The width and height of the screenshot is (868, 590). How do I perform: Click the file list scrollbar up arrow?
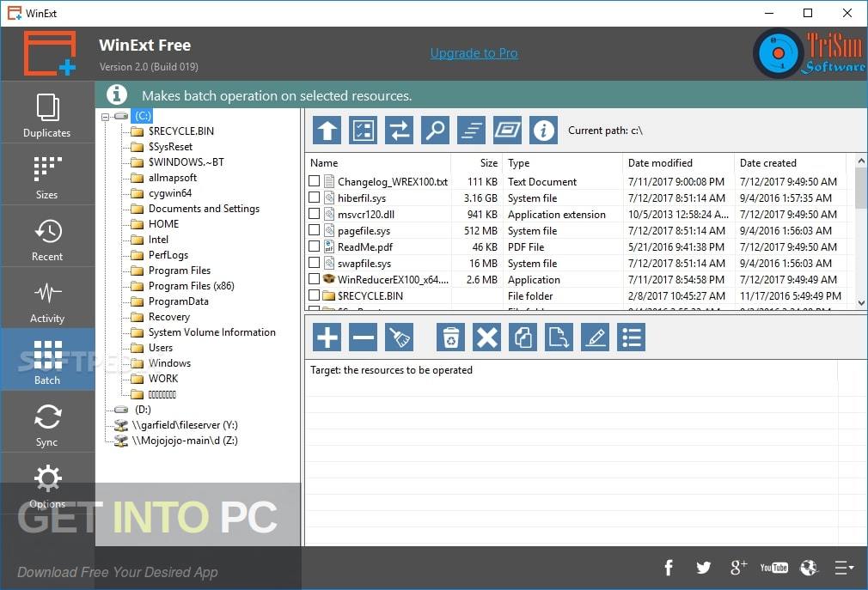861,161
